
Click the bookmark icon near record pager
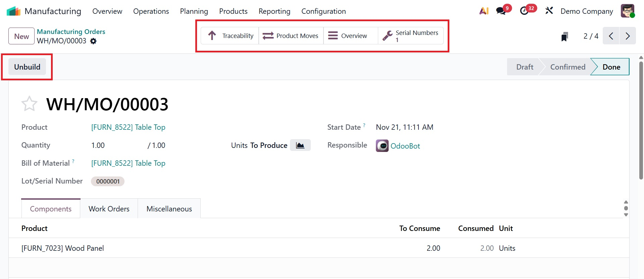coord(564,36)
